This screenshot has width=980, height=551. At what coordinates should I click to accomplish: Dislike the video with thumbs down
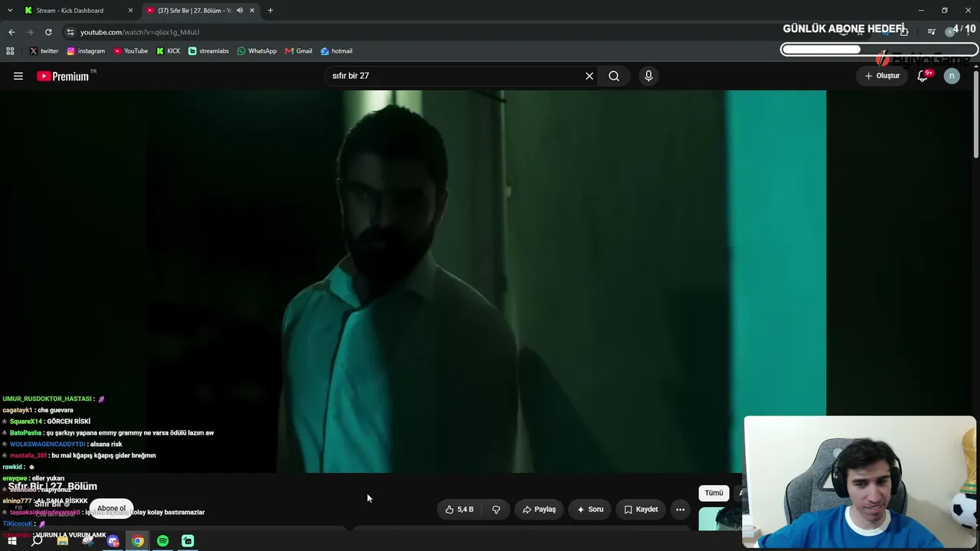click(496, 509)
